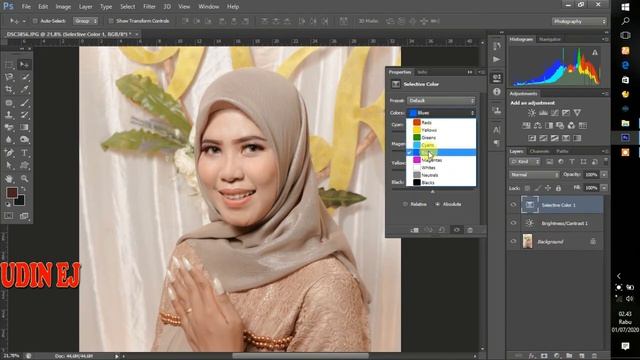The image size is (640, 360).
Task: Open the layer Kind filter dropdown
Action: [525, 162]
